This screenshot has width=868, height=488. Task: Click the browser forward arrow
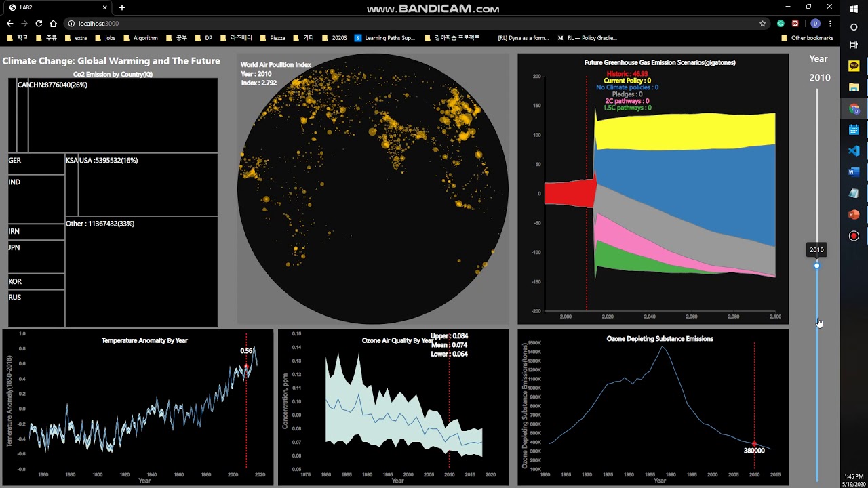pos(24,24)
